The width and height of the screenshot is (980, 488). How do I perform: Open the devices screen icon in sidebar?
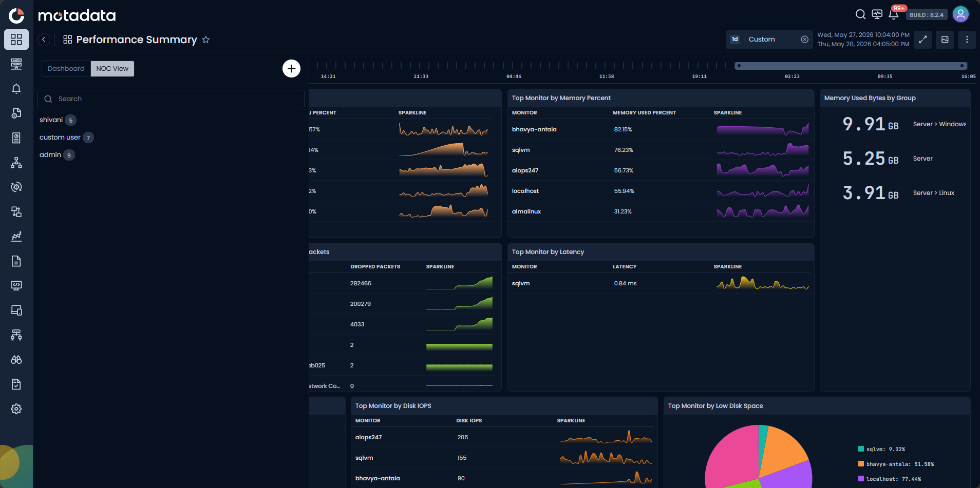click(x=16, y=310)
